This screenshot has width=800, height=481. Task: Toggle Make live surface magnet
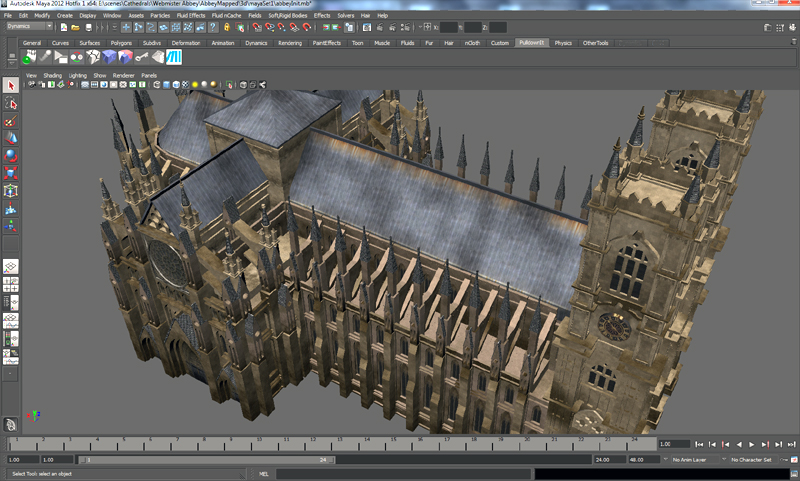click(307, 27)
